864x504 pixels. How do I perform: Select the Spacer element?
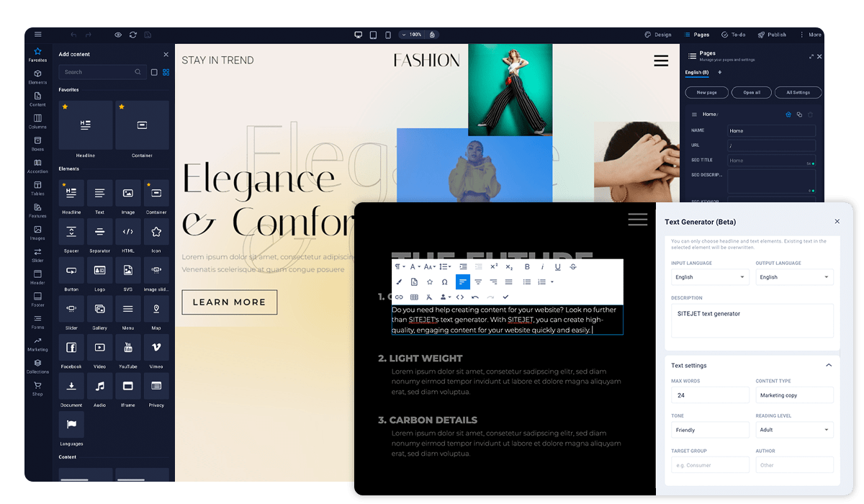[x=71, y=235]
